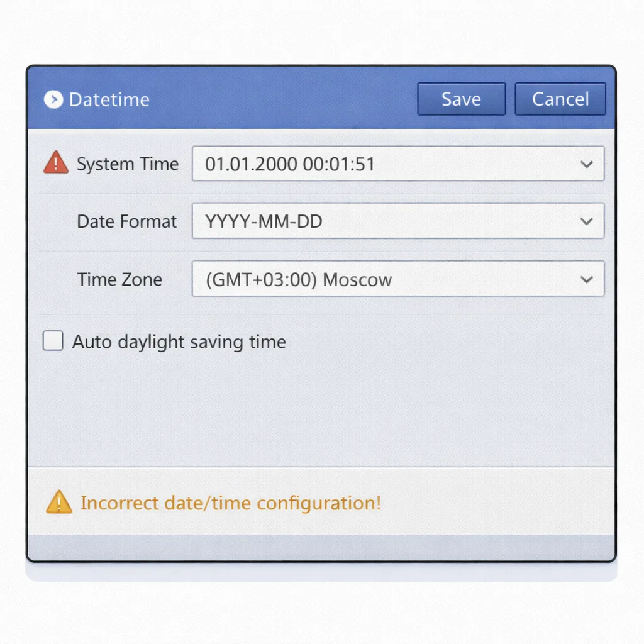Click the Time Zone label
The height and width of the screenshot is (644, 644).
point(119,279)
